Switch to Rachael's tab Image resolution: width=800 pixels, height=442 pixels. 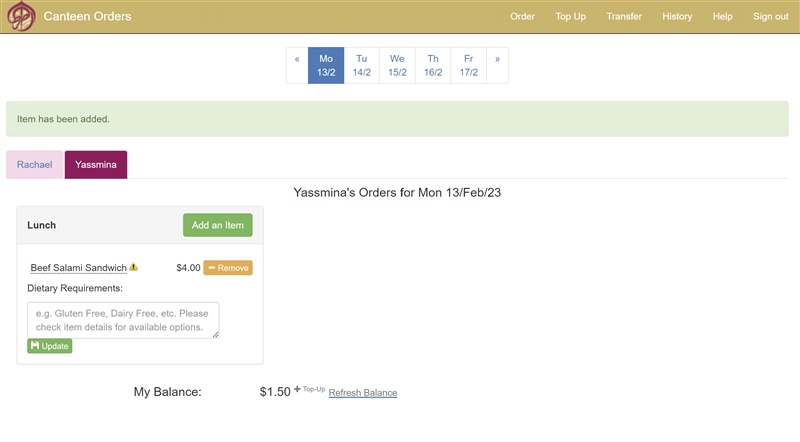pyautogui.click(x=34, y=164)
